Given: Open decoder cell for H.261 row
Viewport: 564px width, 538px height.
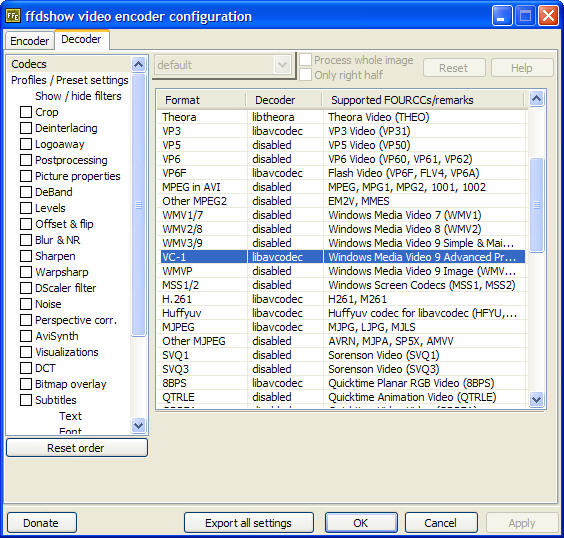Looking at the screenshot, I should click(285, 299).
